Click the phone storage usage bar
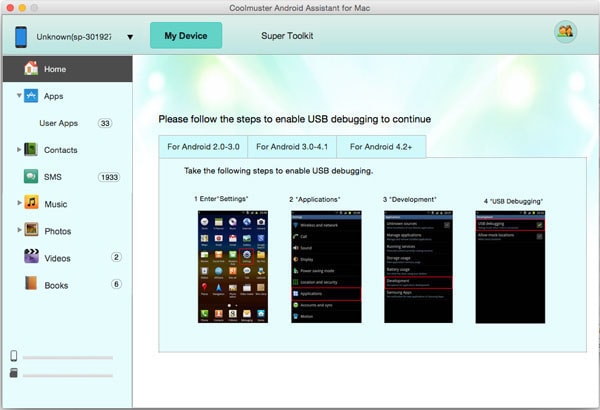 click(68, 358)
